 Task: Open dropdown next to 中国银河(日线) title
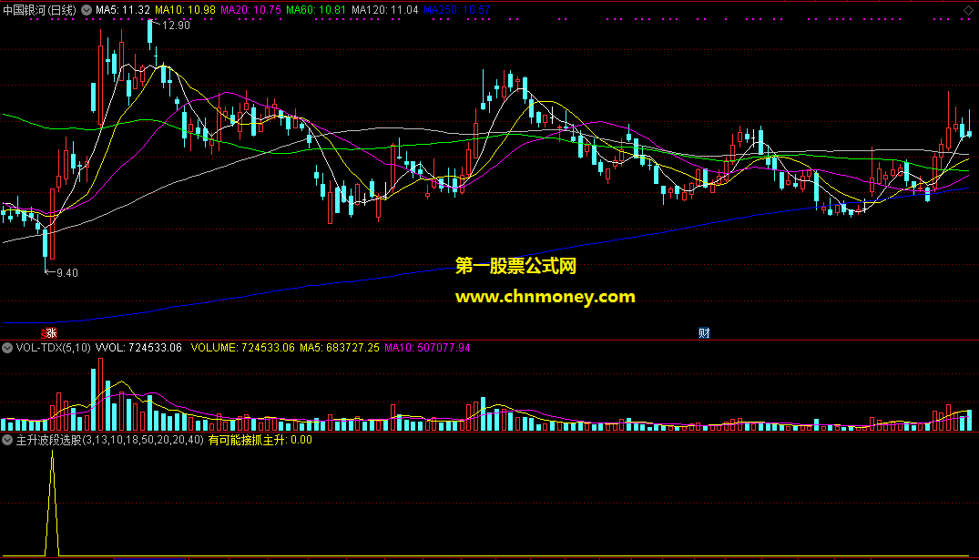pos(87,10)
